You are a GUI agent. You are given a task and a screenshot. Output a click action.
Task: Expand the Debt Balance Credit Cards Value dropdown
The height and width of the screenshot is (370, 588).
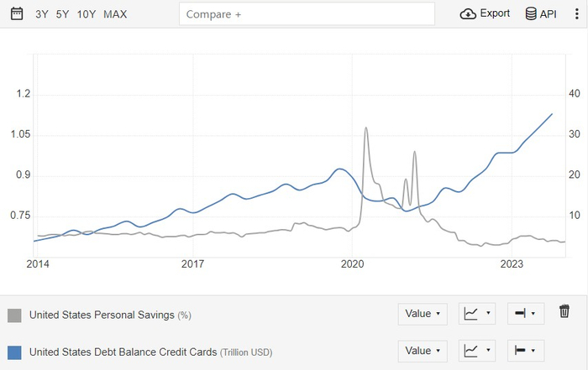[x=423, y=351]
